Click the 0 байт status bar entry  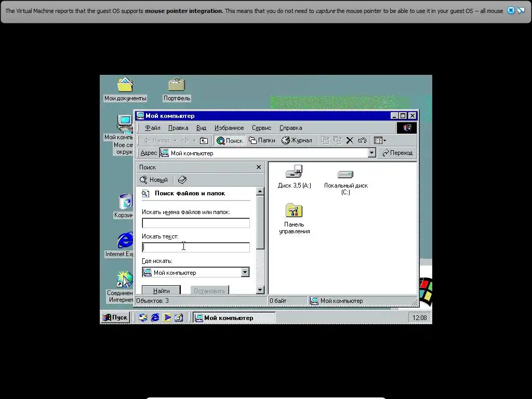278,301
